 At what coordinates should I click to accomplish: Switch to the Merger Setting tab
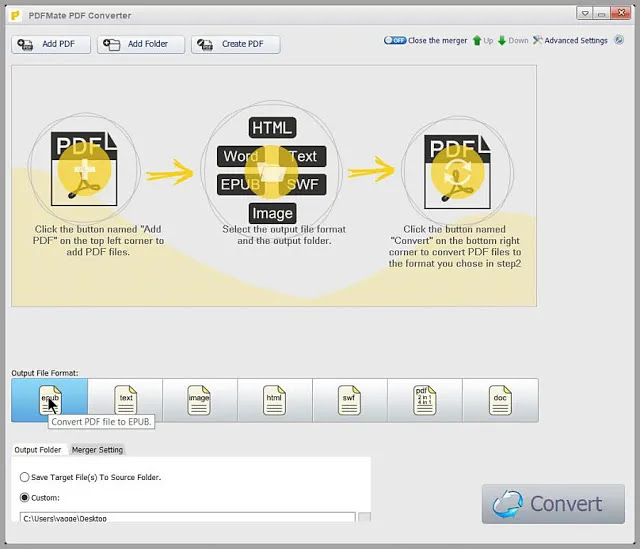(x=97, y=450)
